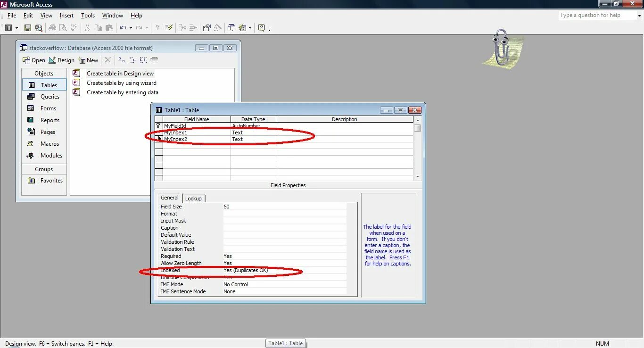The image size is (644, 348).
Task: Click New in the database window
Action: pyautogui.click(x=88, y=60)
